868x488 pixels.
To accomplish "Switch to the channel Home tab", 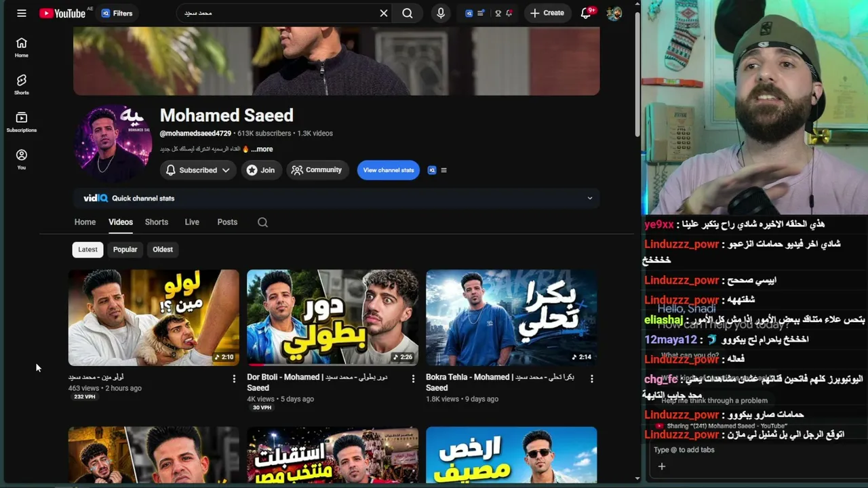I will point(85,222).
